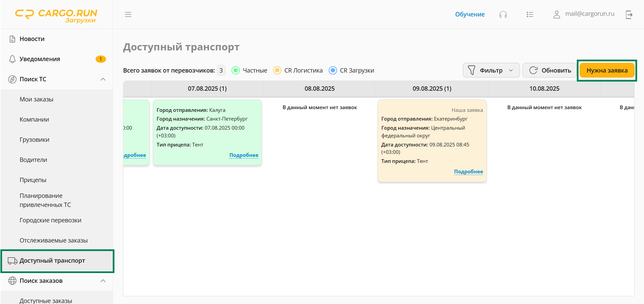Click the orange notification count badge
Screen dimensions: 644x304
(x=101, y=59)
